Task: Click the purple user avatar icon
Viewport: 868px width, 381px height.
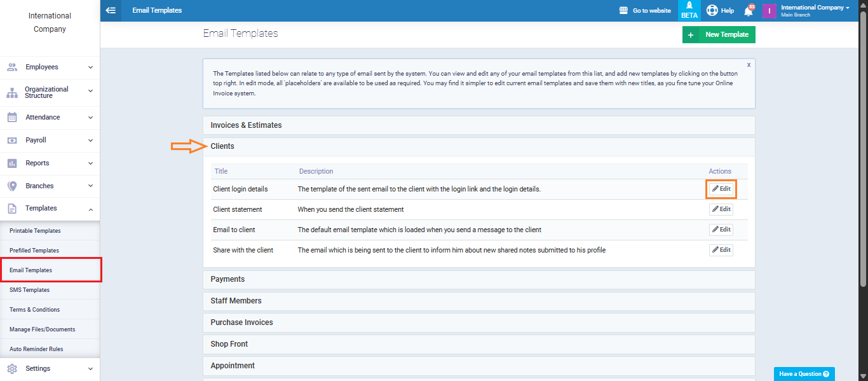Action: point(769,11)
